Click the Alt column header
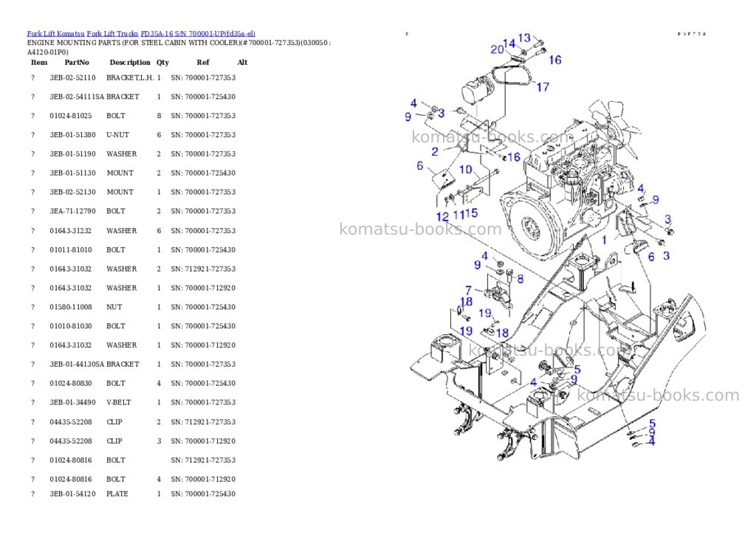756x535 pixels. [242, 62]
